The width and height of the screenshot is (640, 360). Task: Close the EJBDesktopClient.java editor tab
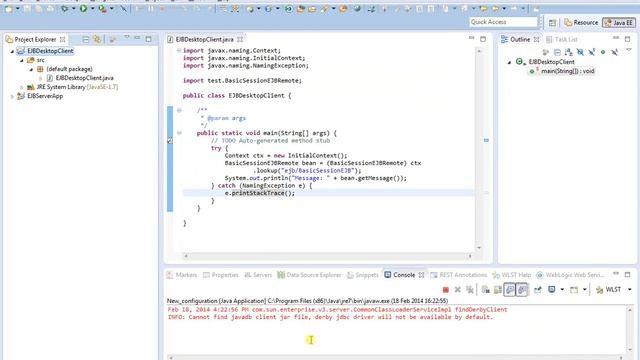click(x=240, y=40)
